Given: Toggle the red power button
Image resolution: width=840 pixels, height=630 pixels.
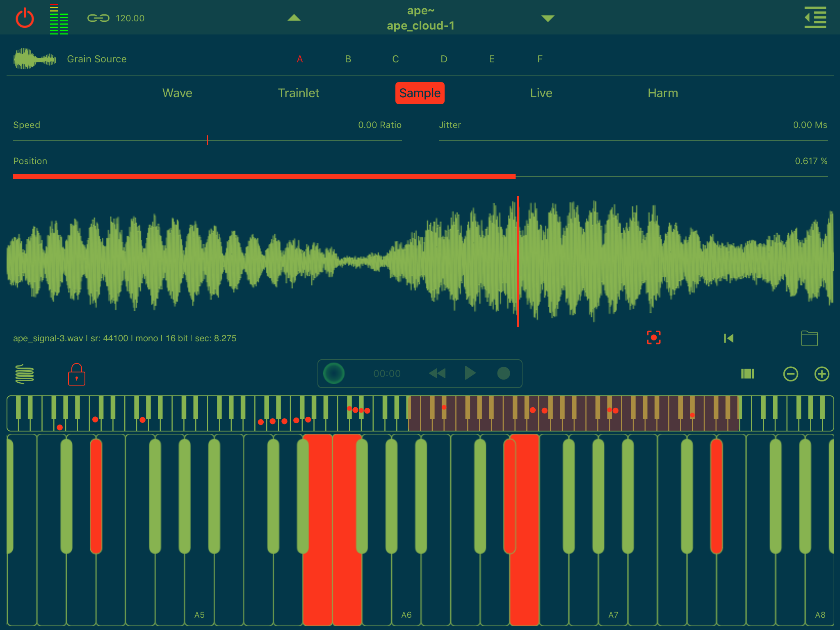Looking at the screenshot, I should [25, 18].
